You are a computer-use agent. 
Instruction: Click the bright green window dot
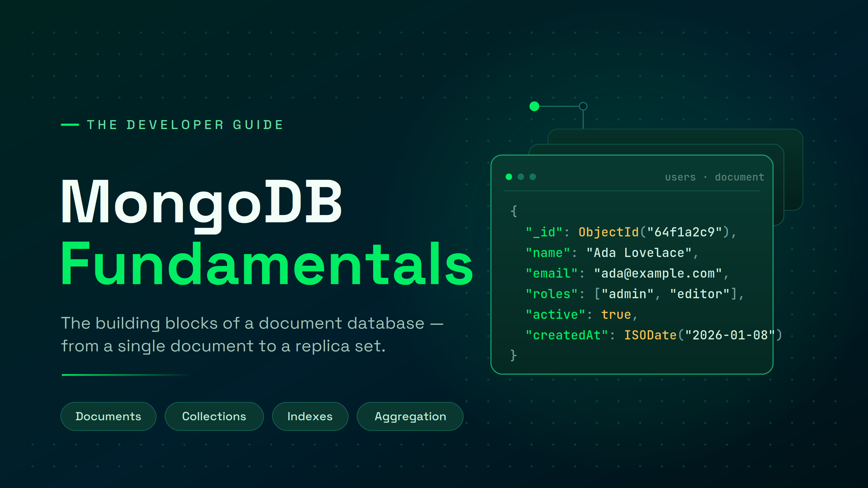click(509, 177)
